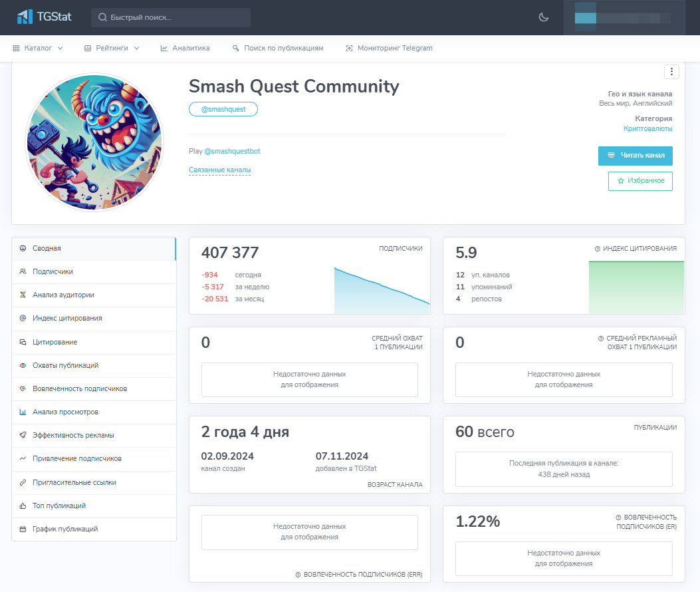This screenshot has width=700, height=592.
Task: Expand the Рейтинги dropdown chevron
Action: [x=136, y=49]
